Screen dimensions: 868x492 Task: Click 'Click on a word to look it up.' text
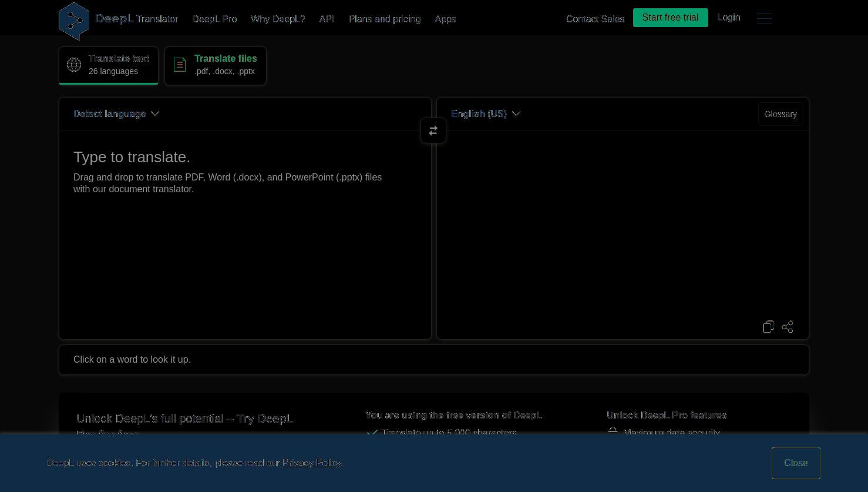tap(132, 359)
